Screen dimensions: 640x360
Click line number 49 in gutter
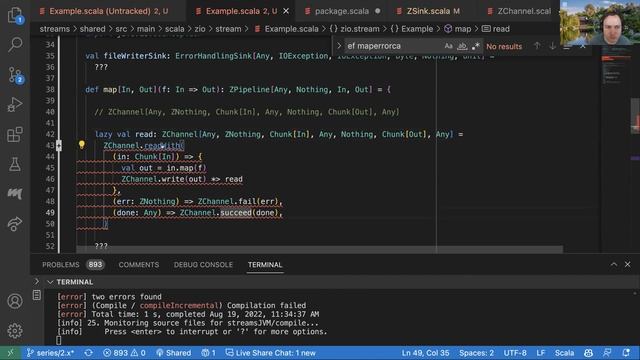(x=50, y=213)
